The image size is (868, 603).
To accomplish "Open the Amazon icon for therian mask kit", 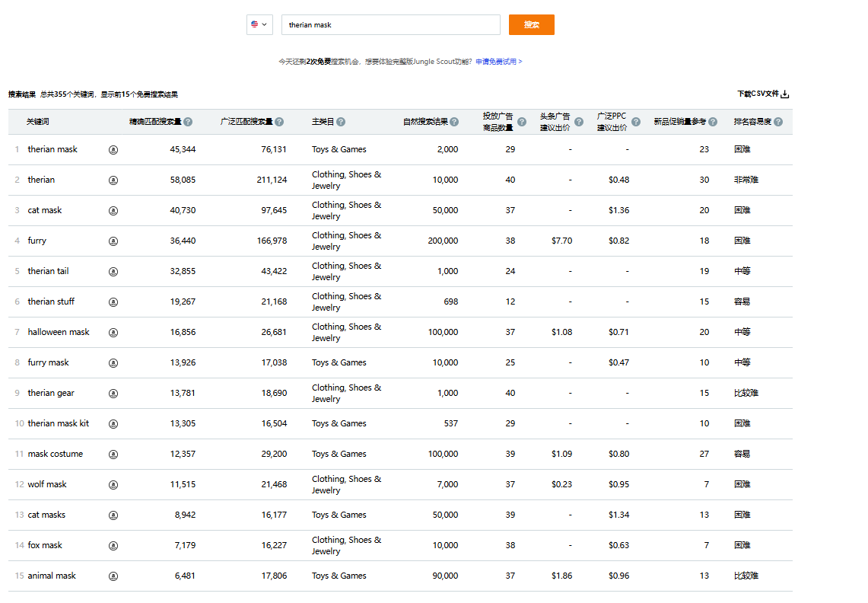I will 113,424.
